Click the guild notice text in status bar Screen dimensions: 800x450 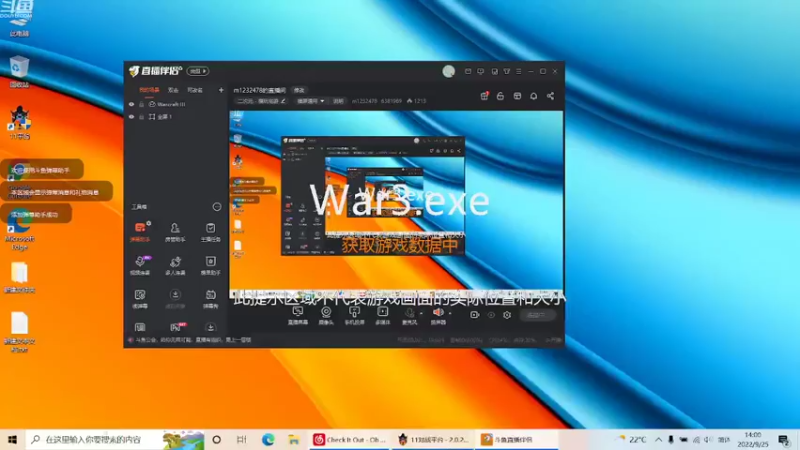tap(193, 340)
